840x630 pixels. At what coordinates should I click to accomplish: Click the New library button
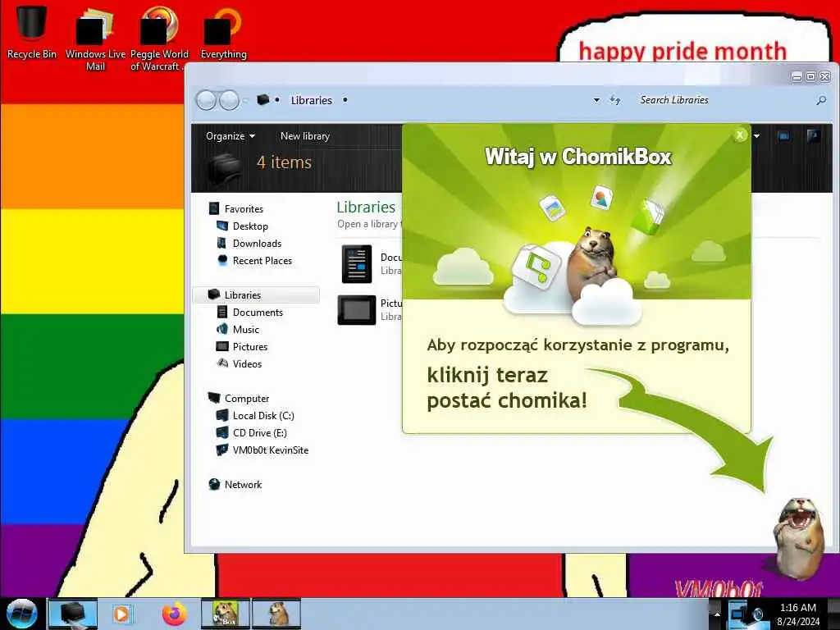pos(305,136)
